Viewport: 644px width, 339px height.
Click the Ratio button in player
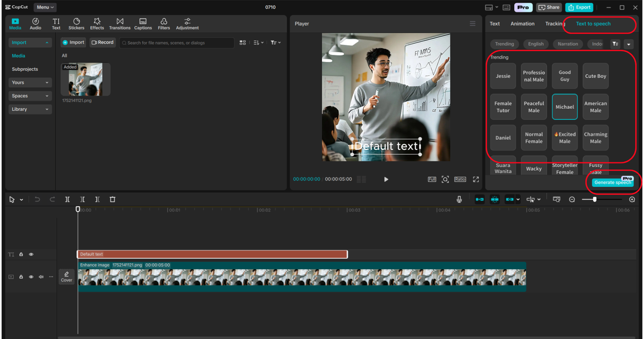point(460,179)
